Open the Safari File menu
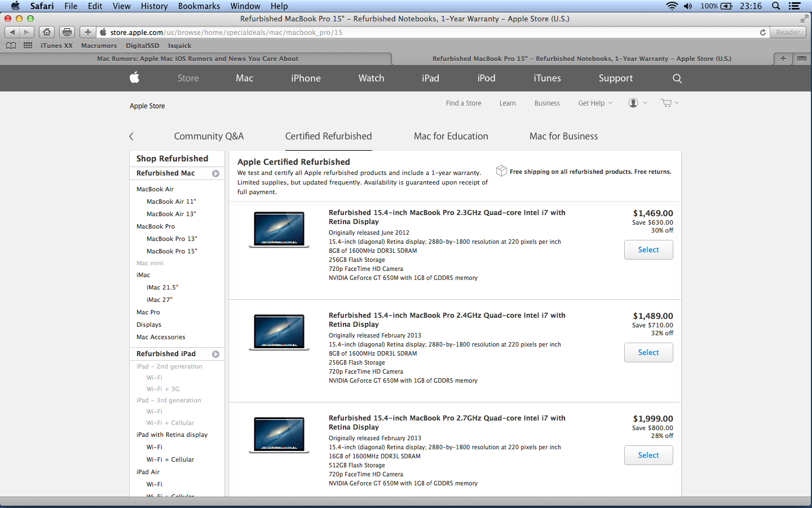Image resolution: width=812 pixels, height=508 pixels. click(x=71, y=6)
